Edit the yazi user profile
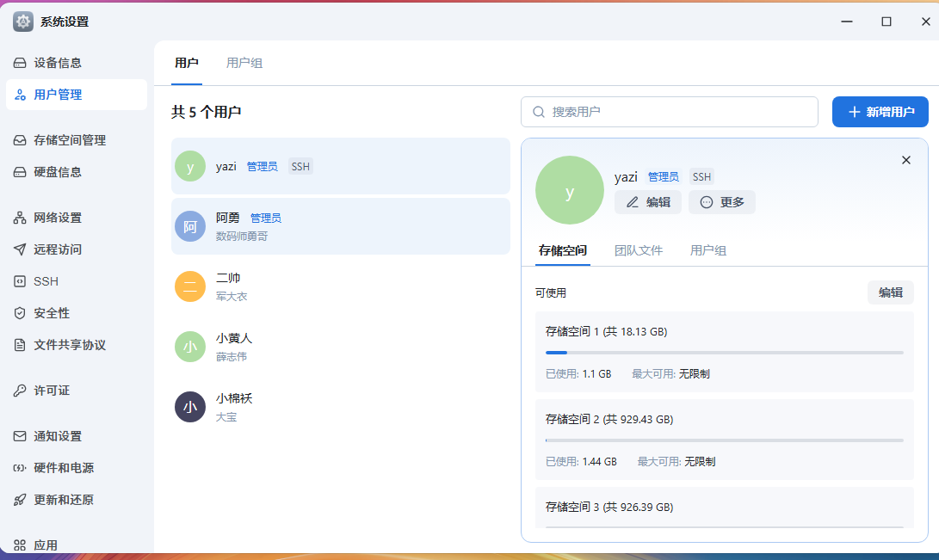 (x=647, y=202)
